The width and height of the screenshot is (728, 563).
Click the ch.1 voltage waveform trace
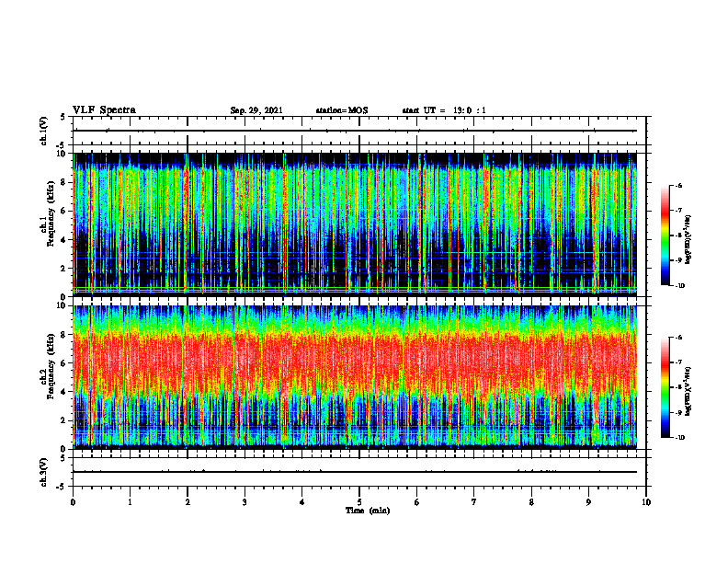click(x=355, y=131)
